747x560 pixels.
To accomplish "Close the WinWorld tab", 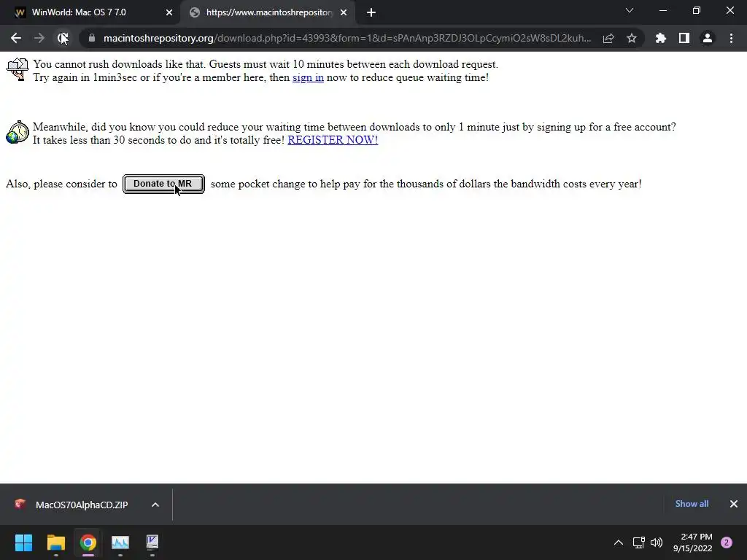I will [x=169, y=12].
